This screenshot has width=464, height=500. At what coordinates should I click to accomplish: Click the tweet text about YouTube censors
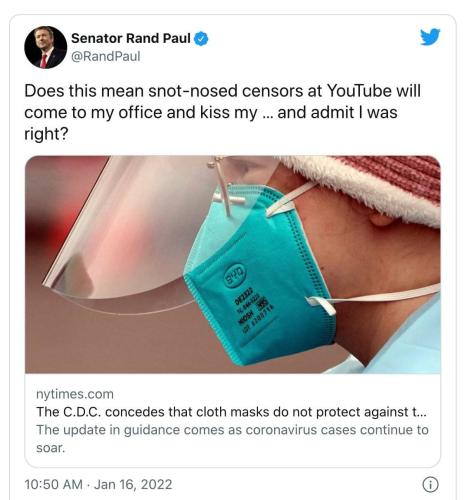[x=222, y=112]
